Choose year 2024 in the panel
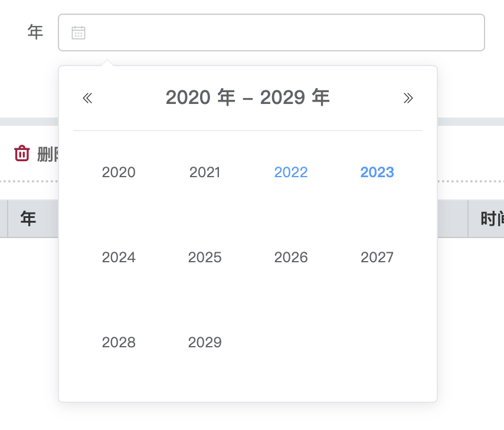The width and height of the screenshot is (504, 430). click(119, 258)
